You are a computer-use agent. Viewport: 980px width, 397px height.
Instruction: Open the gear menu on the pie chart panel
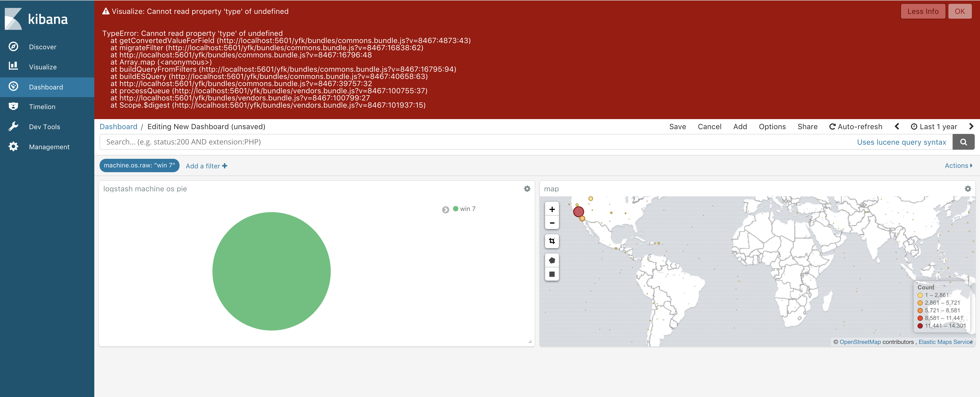527,189
